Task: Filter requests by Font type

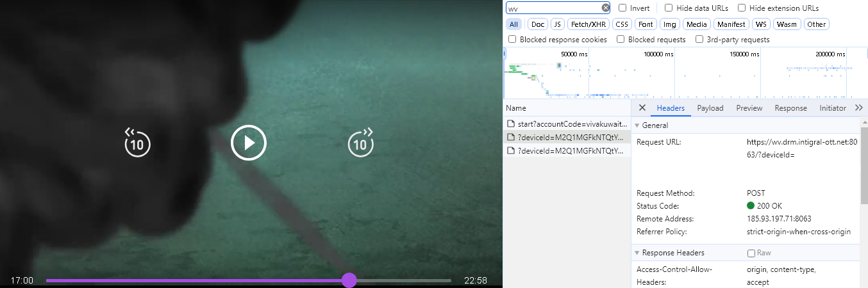Action: tap(646, 24)
